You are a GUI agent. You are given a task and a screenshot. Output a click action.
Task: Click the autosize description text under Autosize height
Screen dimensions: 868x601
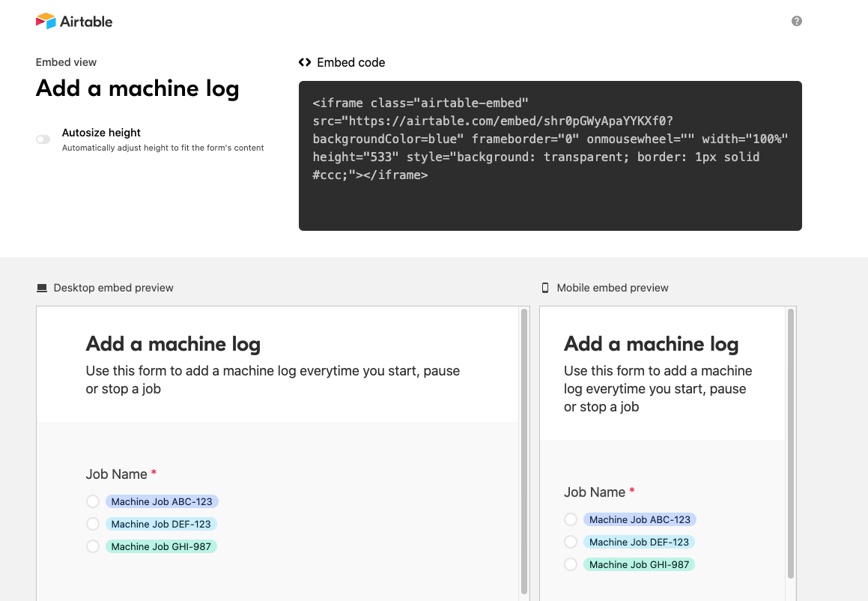163,148
